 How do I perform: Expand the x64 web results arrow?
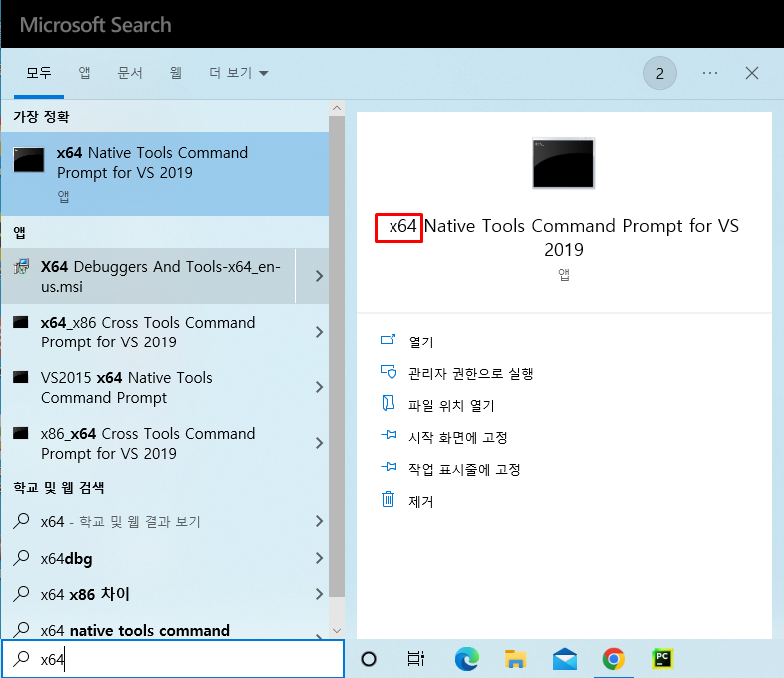click(x=319, y=521)
